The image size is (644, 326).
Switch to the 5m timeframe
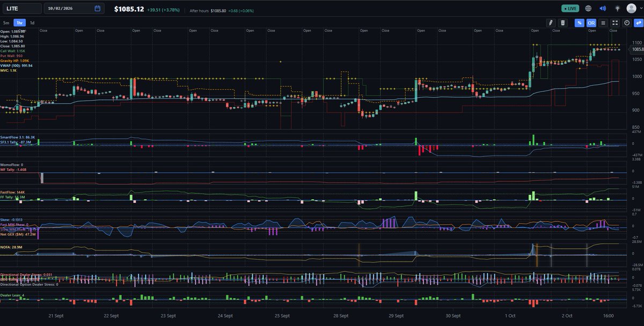(x=6, y=23)
